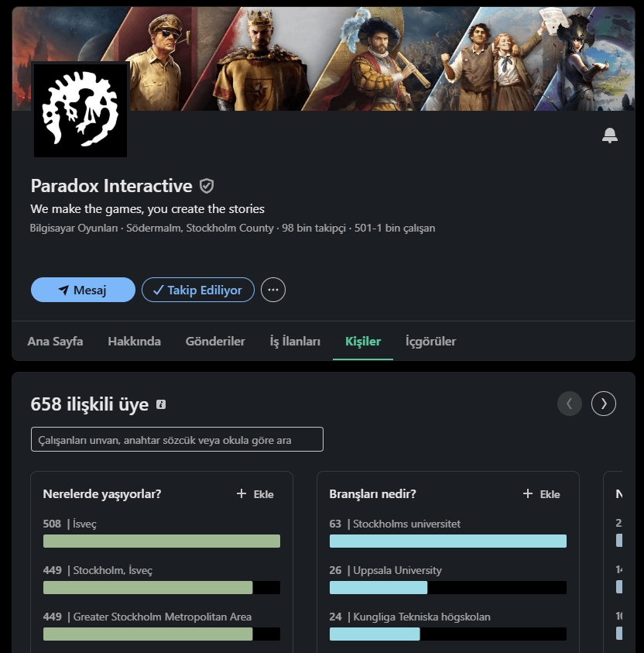The image size is (644, 653).
Task: Click the info icon beside 658 ilişkili üye
Action: click(x=161, y=404)
